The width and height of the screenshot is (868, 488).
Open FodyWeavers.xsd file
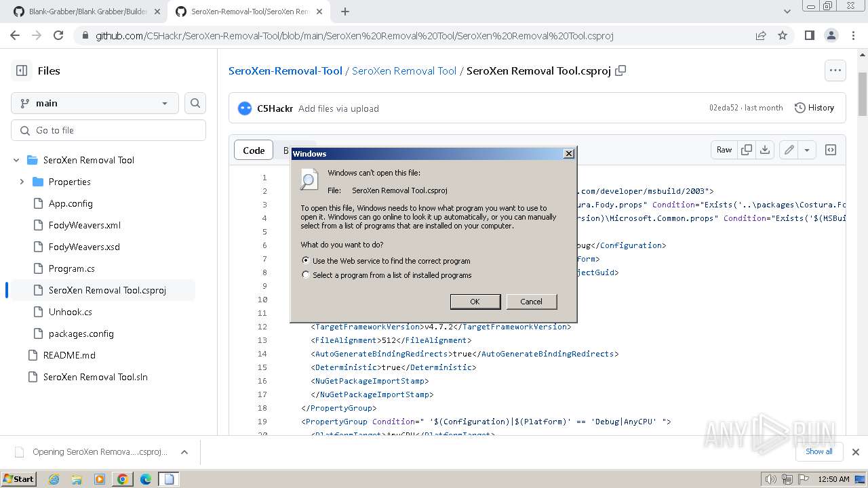tap(84, 247)
